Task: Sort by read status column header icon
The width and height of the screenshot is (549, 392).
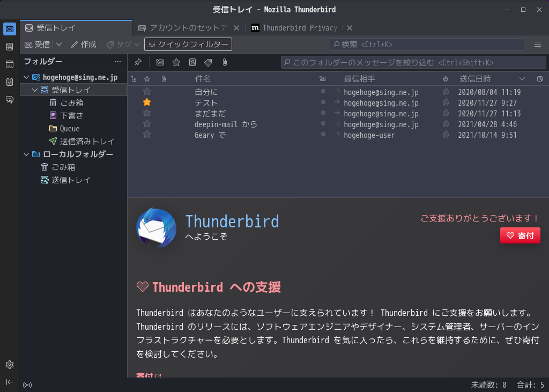Action: (x=322, y=79)
